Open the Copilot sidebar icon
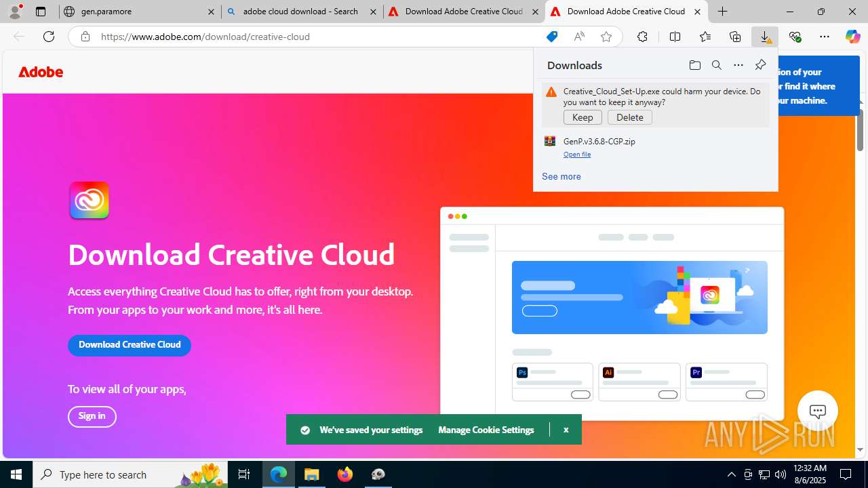Image resolution: width=868 pixels, height=488 pixels. tap(852, 37)
